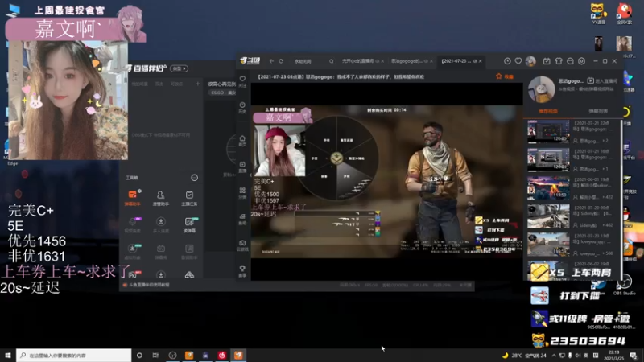Open 弹幕秀 tool in 直播伴侣 toolbox
The width and height of the screenshot is (644, 362).
point(160,251)
